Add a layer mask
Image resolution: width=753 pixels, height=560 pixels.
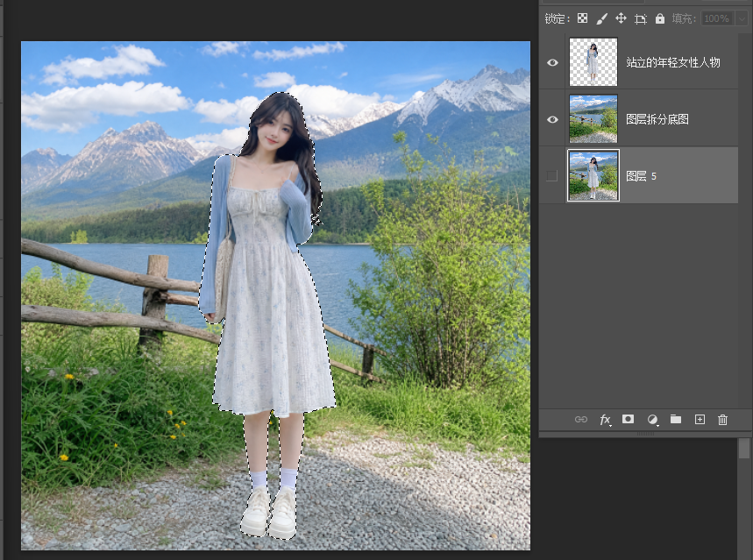(x=629, y=419)
